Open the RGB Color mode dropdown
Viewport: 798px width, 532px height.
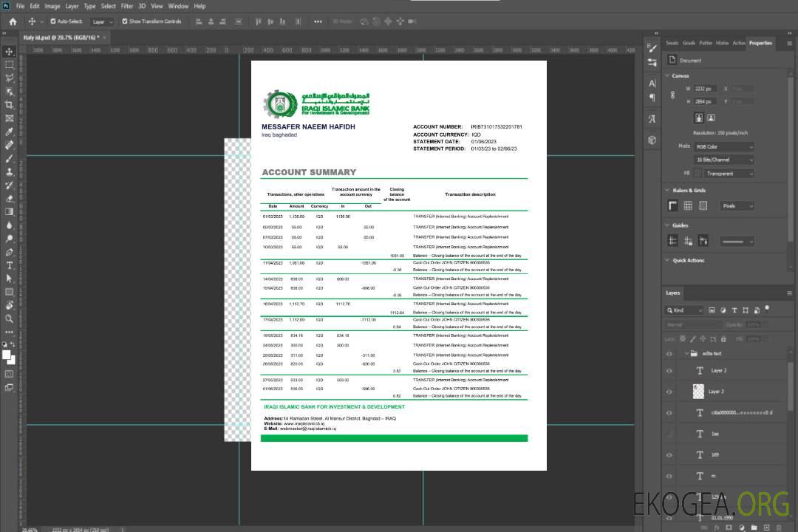724,146
